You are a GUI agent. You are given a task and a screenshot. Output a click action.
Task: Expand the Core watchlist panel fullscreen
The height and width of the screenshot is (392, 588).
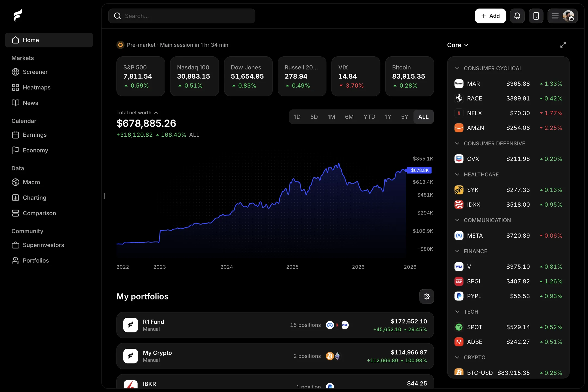[563, 45]
